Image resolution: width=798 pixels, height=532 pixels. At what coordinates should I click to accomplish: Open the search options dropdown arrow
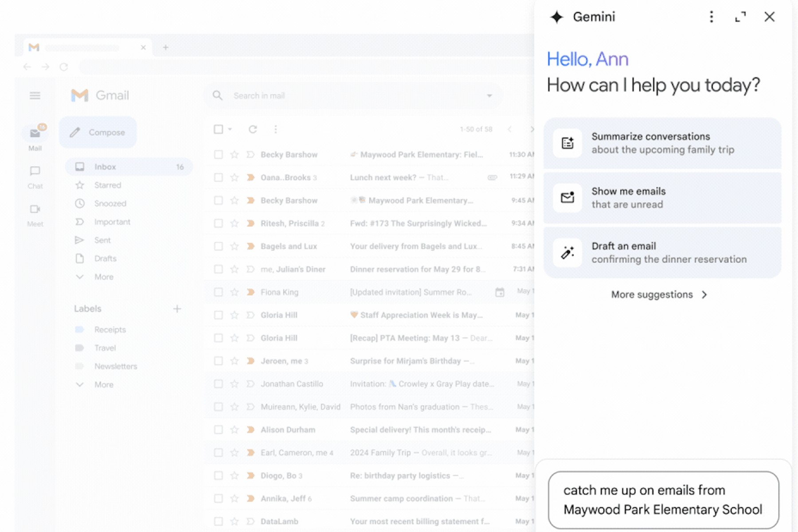point(489,95)
